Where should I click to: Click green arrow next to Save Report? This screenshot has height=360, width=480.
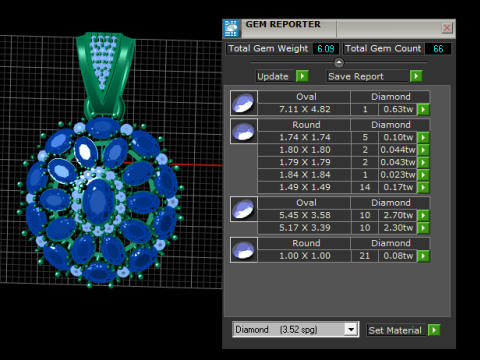(x=416, y=76)
